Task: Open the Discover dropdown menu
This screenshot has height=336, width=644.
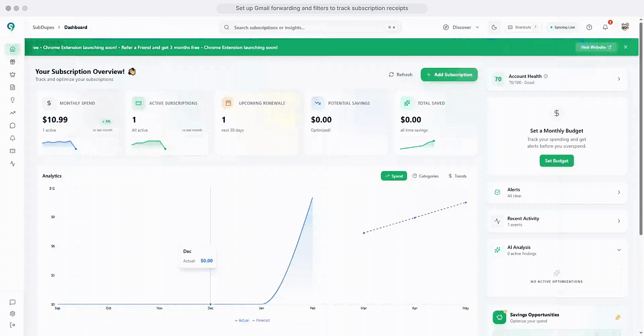Action: pos(461,28)
